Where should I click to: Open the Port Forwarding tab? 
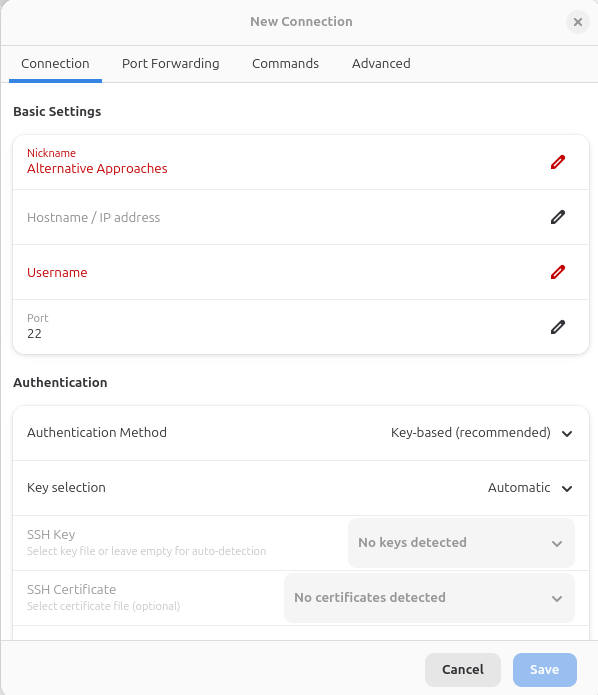171,64
